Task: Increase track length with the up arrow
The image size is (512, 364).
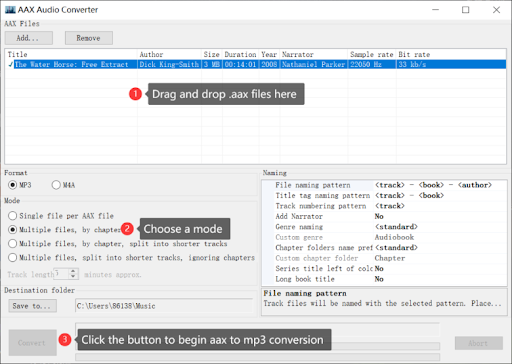Action: point(73,271)
